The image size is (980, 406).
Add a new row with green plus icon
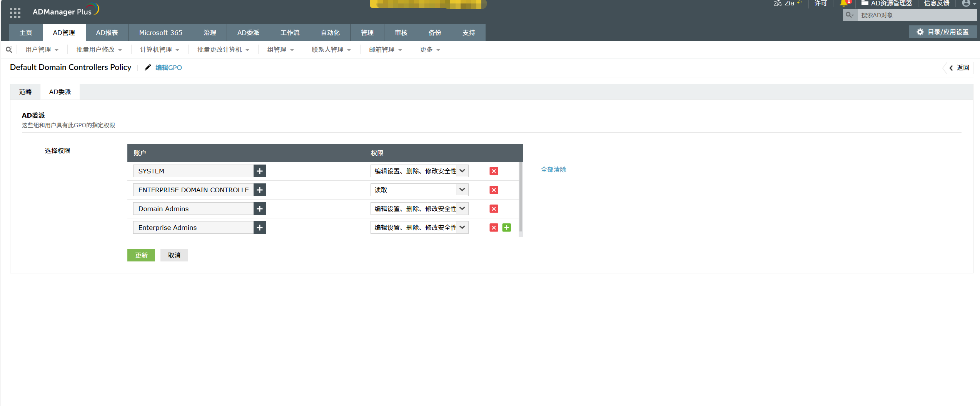click(x=507, y=228)
